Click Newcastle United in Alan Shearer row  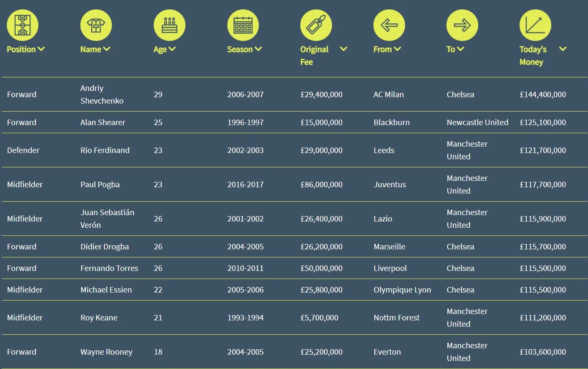477,123
